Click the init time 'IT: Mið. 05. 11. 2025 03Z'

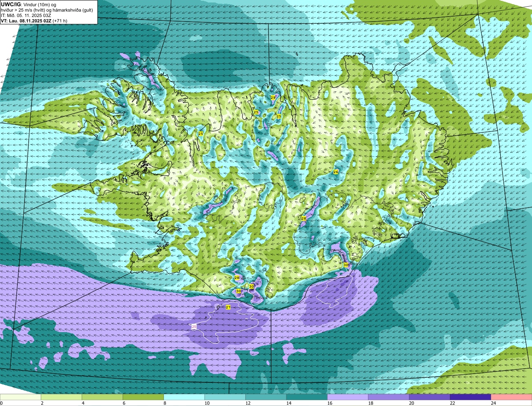pos(26,15)
